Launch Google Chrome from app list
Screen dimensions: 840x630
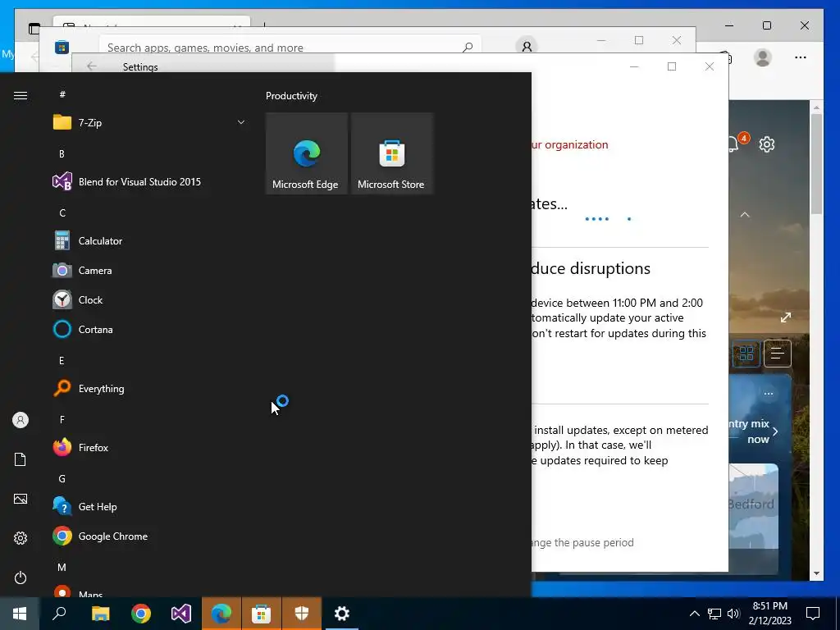point(149,536)
